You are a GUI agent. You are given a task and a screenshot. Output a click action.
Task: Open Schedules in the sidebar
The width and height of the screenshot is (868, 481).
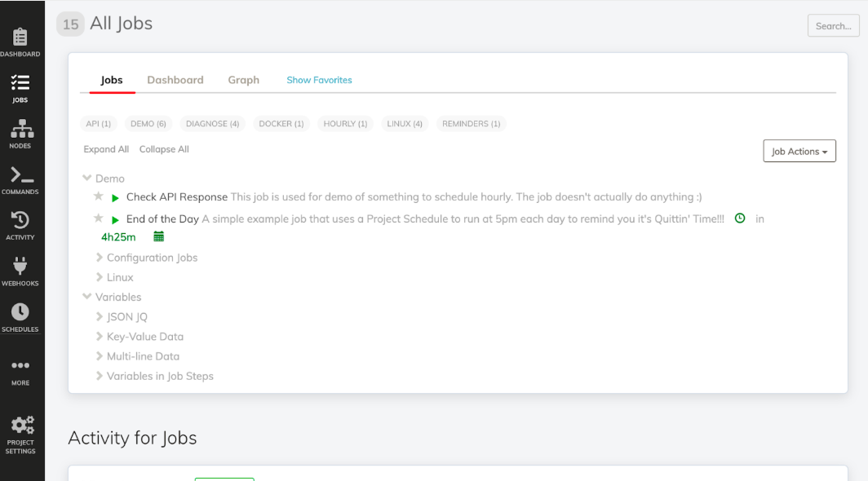point(20,318)
